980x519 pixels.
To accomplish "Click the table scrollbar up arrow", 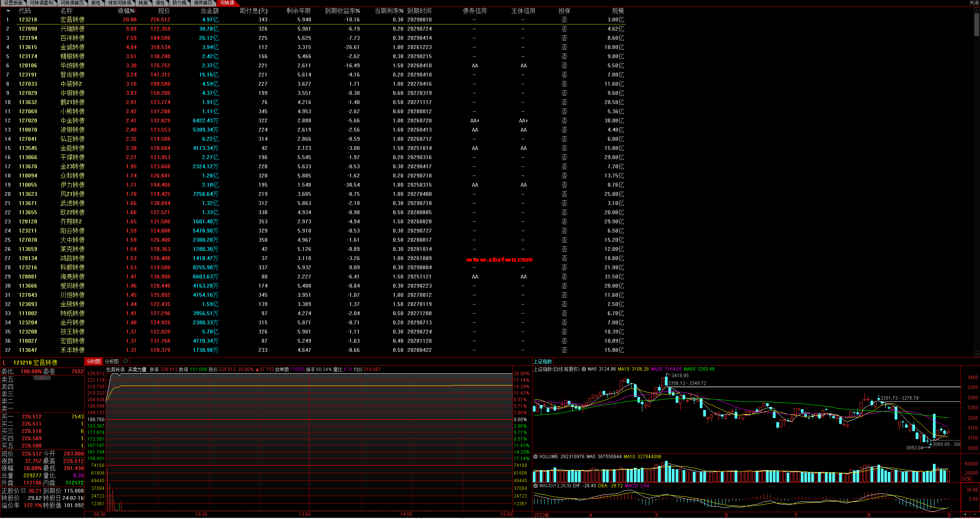I will pyautogui.click(x=977, y=10).
